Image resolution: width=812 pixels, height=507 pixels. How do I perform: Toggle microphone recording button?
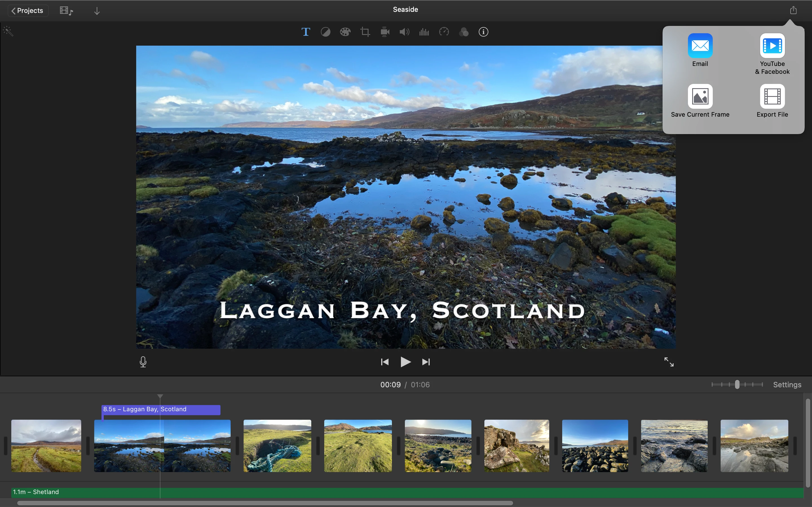pos(143,362)
